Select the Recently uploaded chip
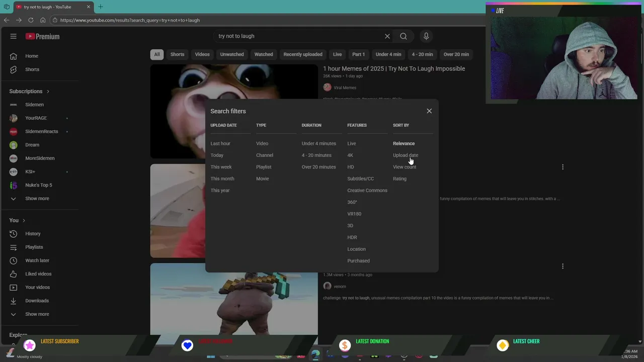The height and width of the screenshot is (362, 644). tap(303, 54)
